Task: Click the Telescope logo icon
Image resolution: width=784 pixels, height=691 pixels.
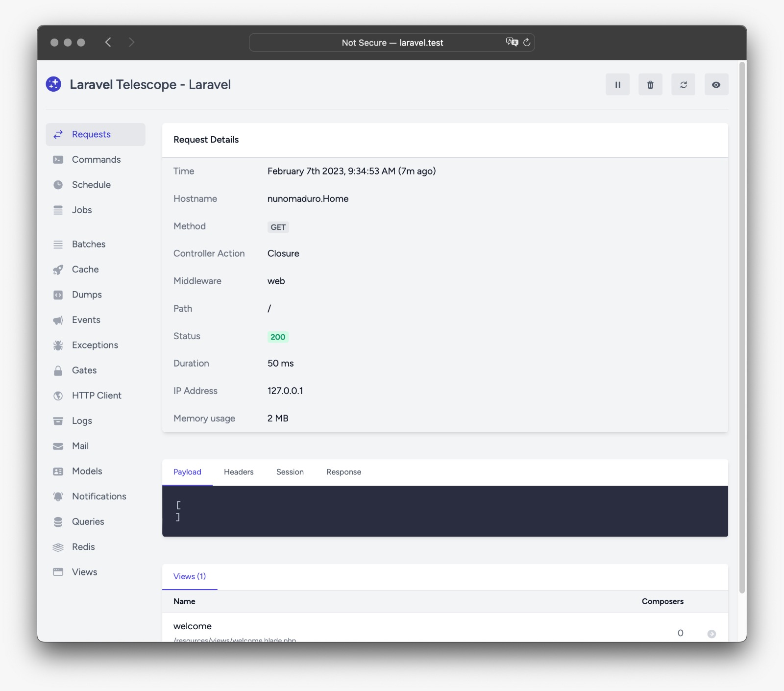Action: coord(54,84)
